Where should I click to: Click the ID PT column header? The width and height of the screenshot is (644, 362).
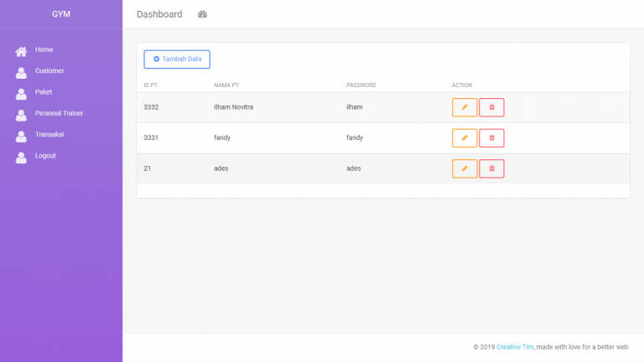(x=151, y=85)
